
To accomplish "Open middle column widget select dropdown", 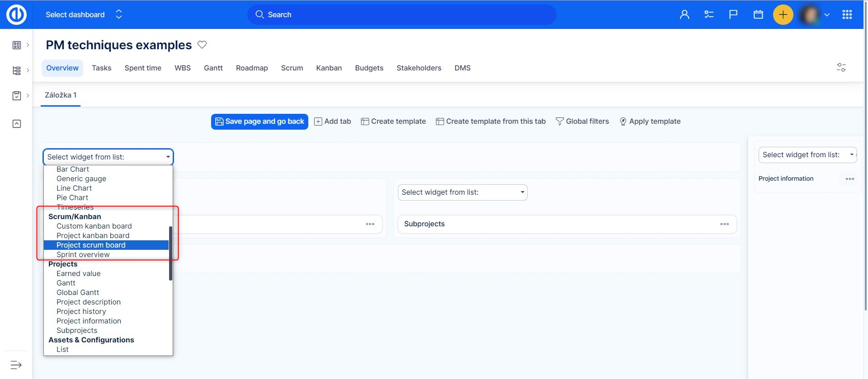I will [x=462, y=192].
